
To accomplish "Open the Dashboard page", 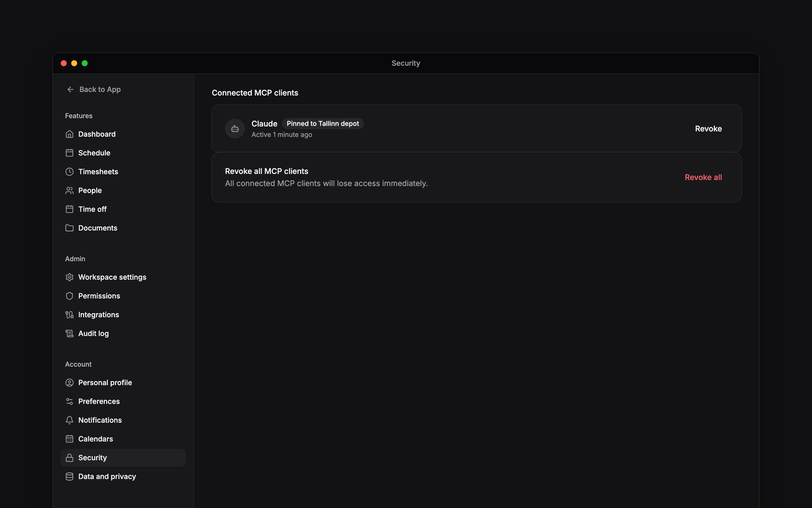I will (x=123, y=134).
